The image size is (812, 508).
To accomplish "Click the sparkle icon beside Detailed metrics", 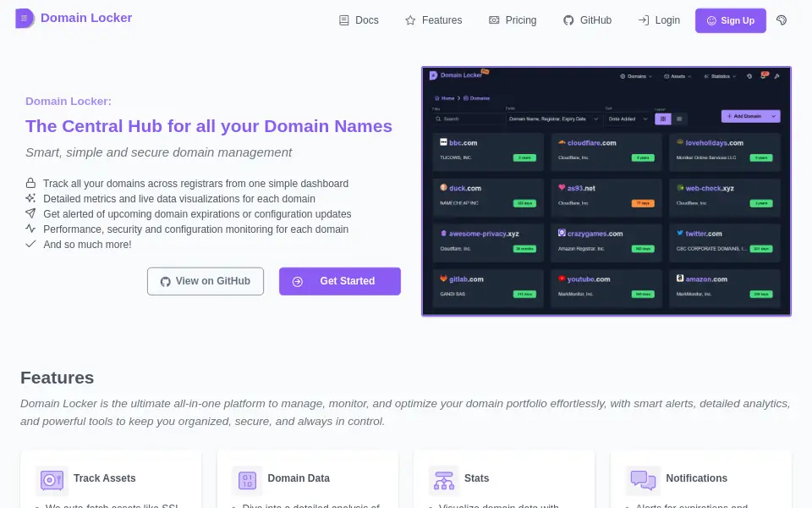I will click(30, 198).
